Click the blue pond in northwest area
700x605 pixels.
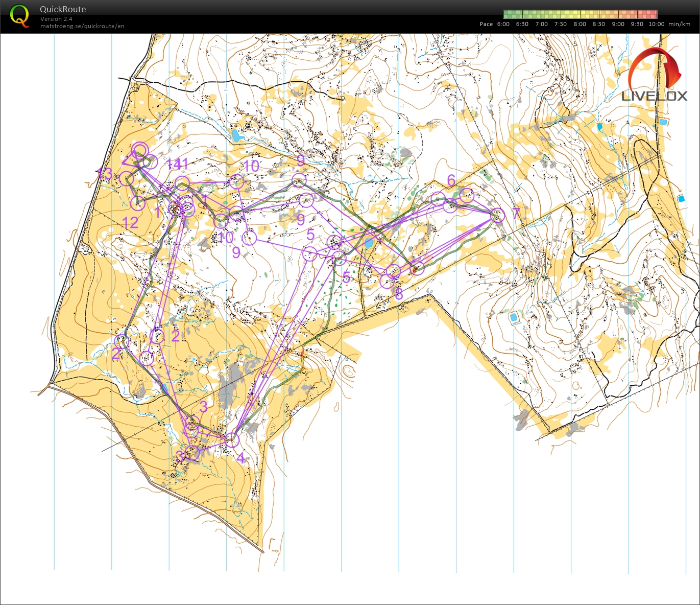236,135
